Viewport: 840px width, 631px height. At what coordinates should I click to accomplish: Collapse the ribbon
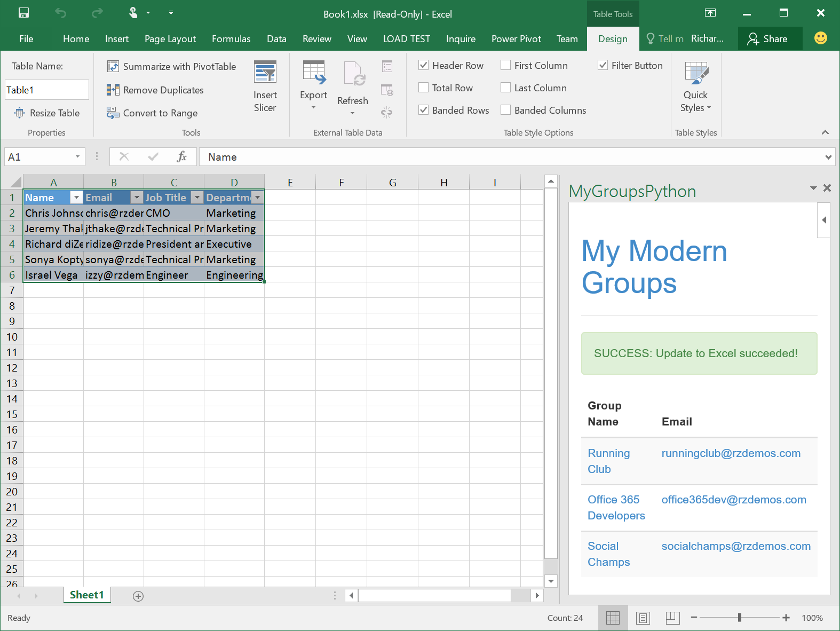click(x=825, y=132)
